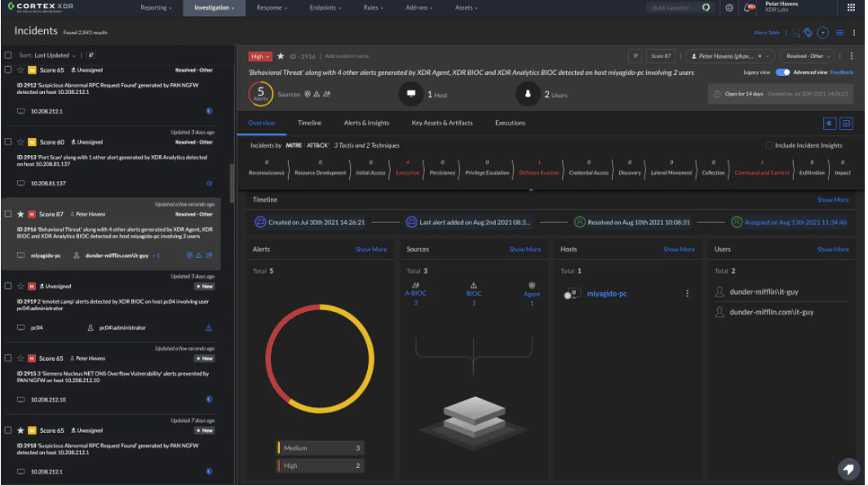Image resolution: width=868 pixels, height=485 pixels.
Task: Star the Score 65 incident ID 2912
Action: pyautogui.click(x=20, y=70)
